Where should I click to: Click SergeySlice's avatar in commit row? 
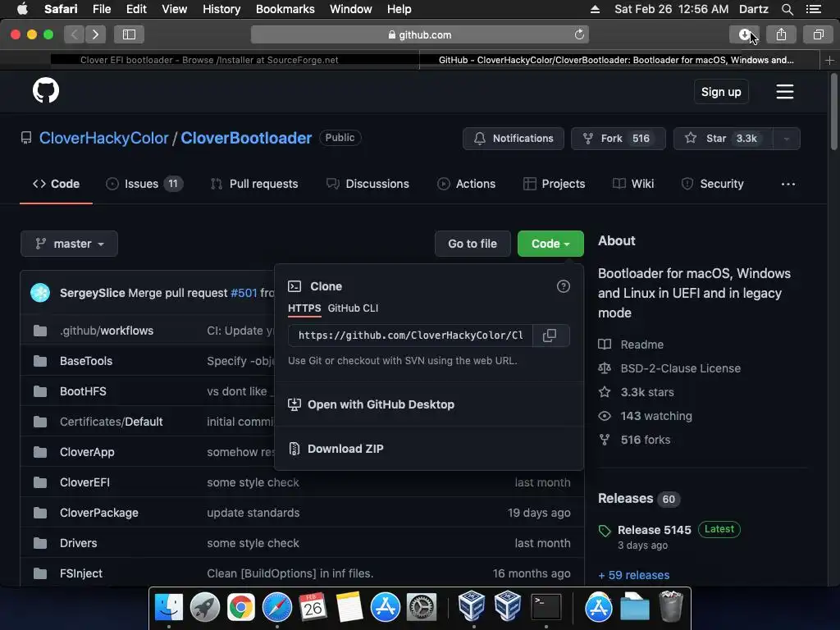click(x=40, y=293)
